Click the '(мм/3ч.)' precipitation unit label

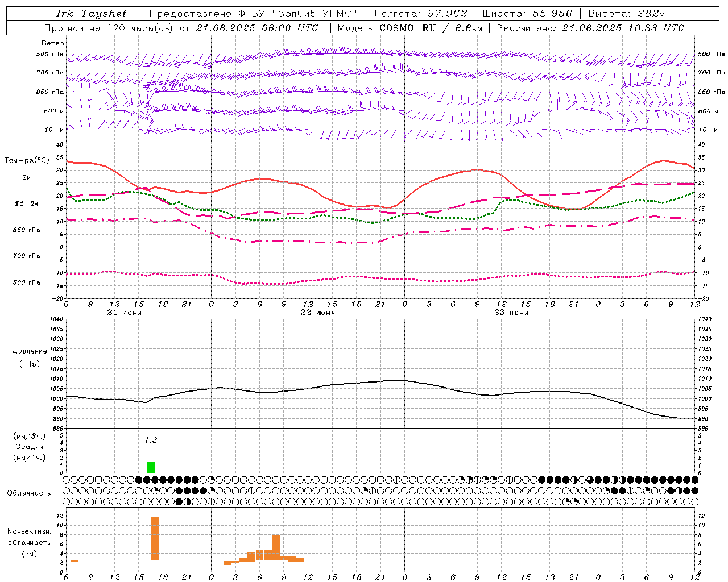coord(29,436)
